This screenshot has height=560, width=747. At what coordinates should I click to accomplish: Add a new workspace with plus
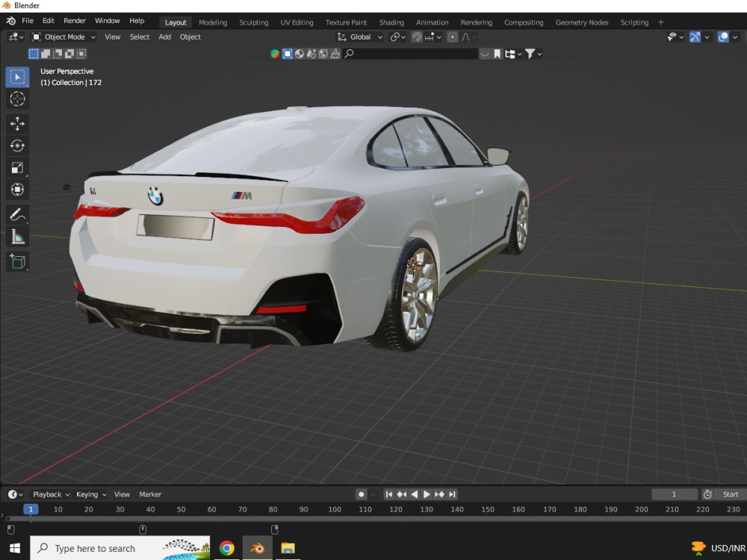pos(661,22)
